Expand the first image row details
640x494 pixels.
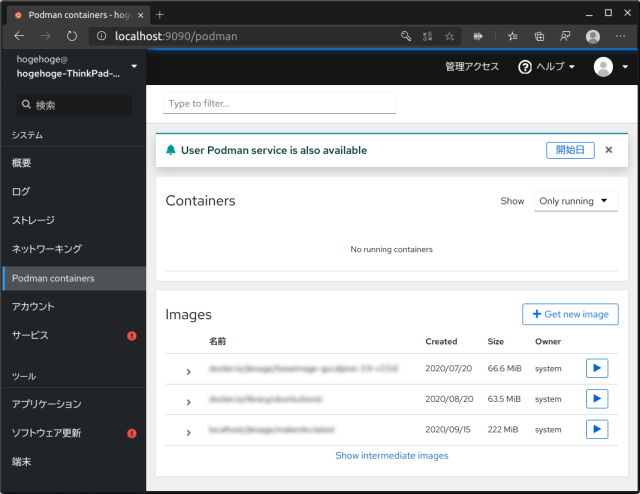point(188,372)
